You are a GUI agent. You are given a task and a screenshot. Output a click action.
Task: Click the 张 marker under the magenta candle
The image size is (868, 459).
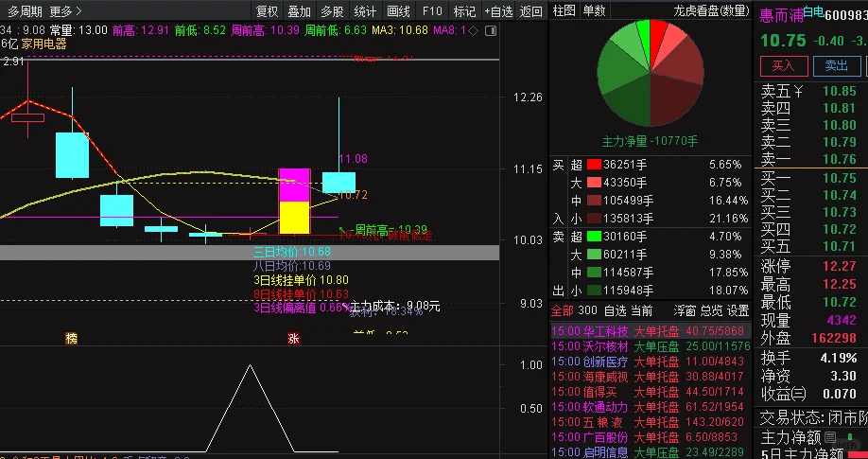click(293, 338)
